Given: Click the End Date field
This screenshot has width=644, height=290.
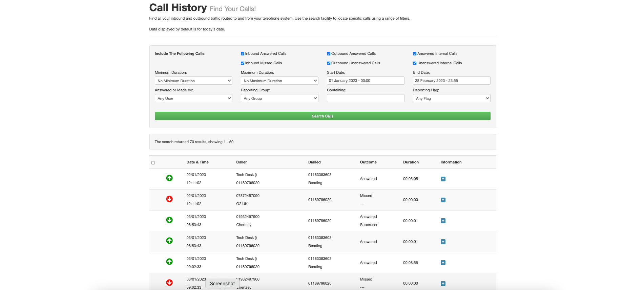Looking at the screenshot, I should (x=452, y=81).
